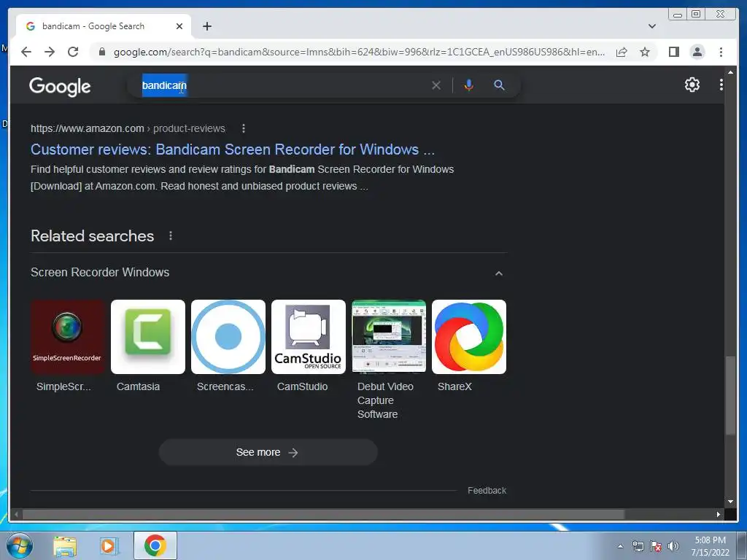Open the Chrome profile avatar
Screen dimensions: 747x560
[697, 52]
